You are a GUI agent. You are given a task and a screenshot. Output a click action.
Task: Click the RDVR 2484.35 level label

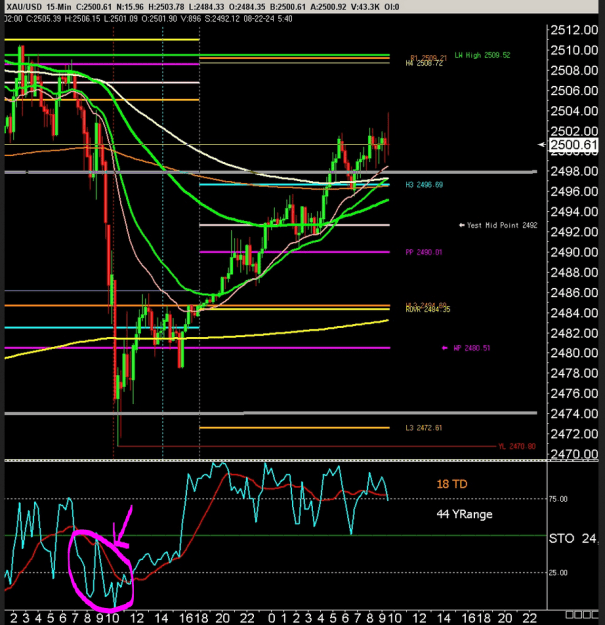(428, 309)
